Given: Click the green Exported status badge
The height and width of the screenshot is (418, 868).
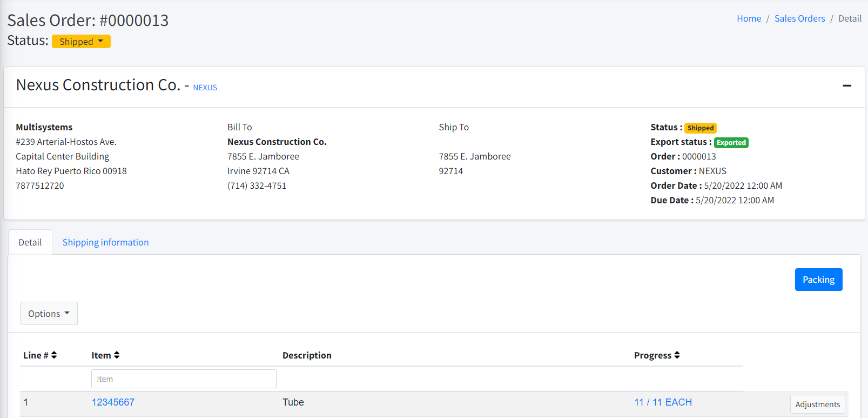Looking at the screenshot, I should (x=731, y=143).
